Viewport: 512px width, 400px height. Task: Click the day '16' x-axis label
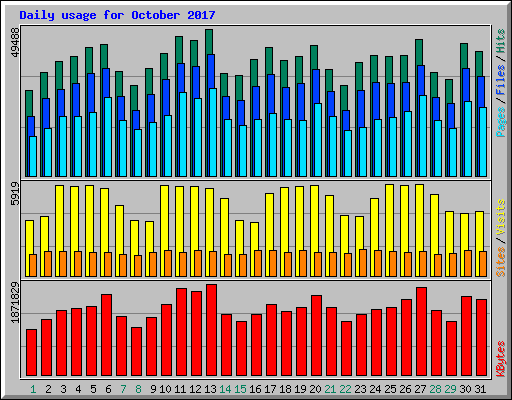pyautogui.click(x=255, y=389)
